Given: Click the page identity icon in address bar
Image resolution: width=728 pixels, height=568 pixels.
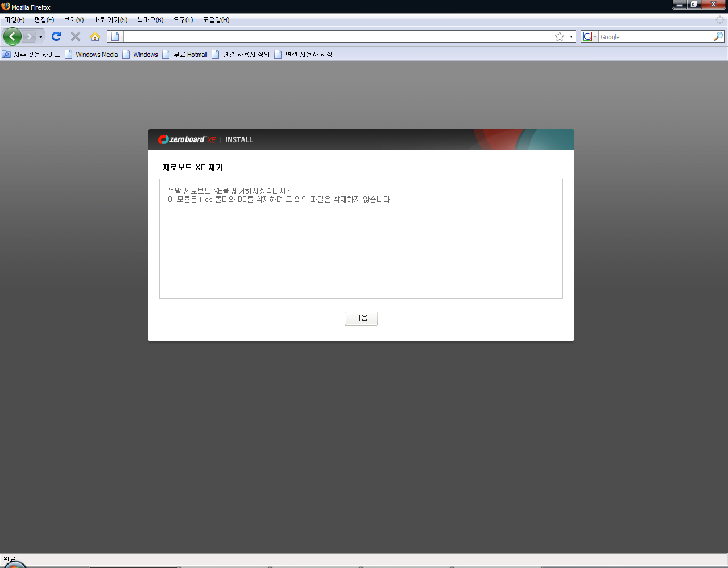Looking at the screenshot, I should pos(115,36).
